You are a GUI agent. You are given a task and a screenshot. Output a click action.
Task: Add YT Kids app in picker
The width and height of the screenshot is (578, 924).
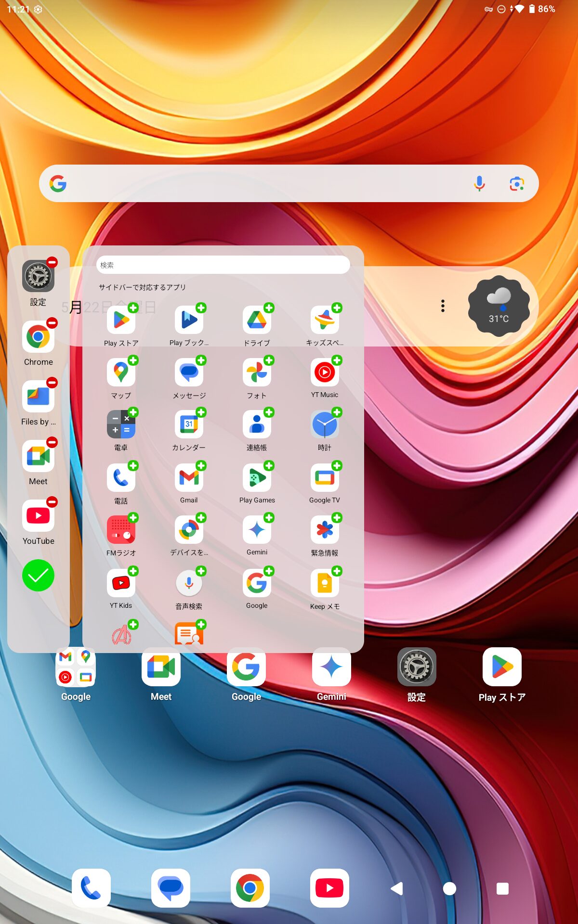(x=133, y=571)
